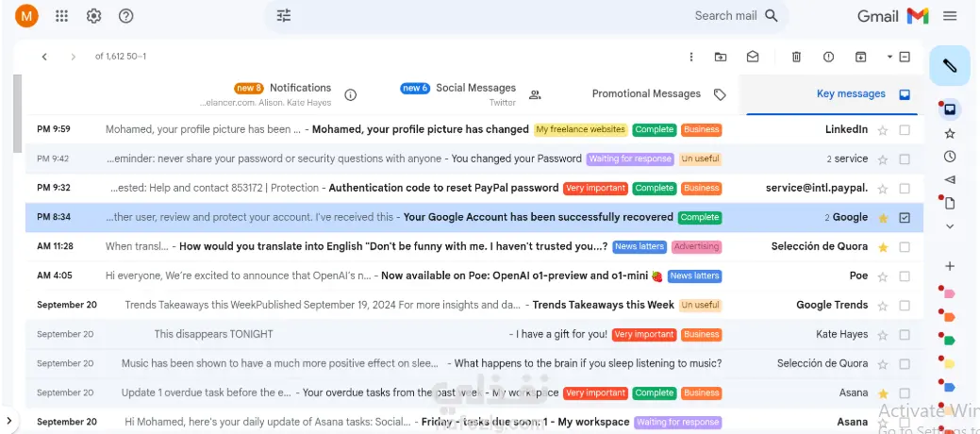Go to newer page with left arrow
This screenshot has width=980, height=434.
coord(44,57)
